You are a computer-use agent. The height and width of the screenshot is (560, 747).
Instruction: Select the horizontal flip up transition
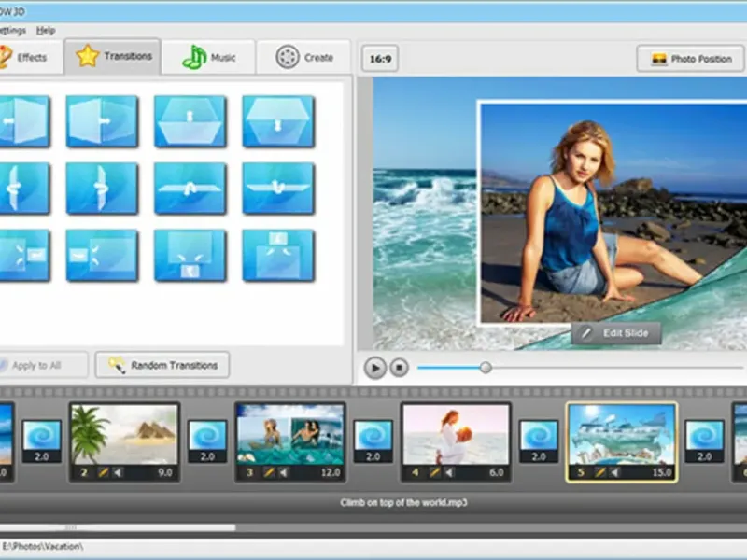point(190,189)
